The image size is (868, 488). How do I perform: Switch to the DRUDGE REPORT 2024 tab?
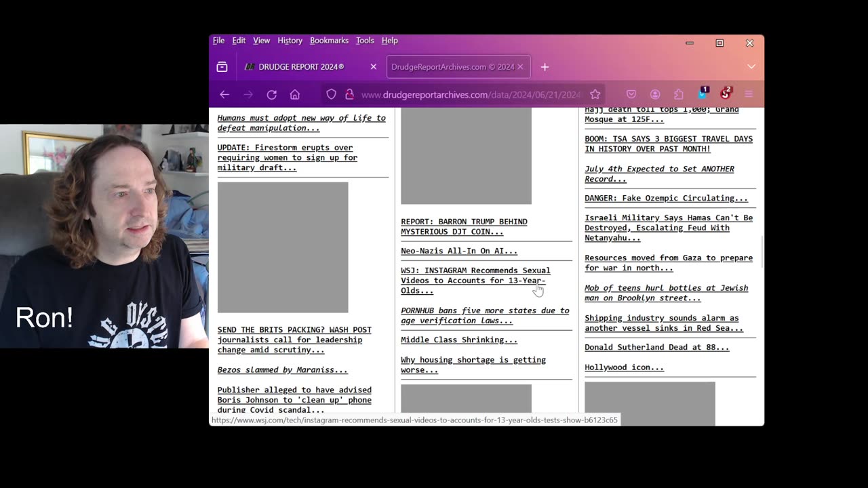coord(309,67)
